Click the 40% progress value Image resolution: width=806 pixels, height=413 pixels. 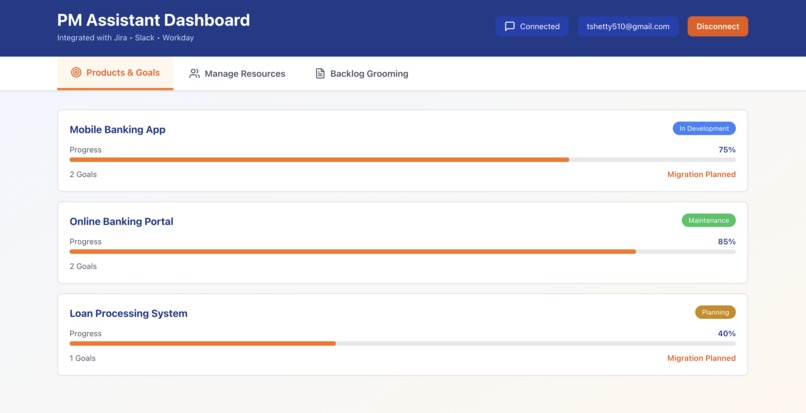tap(727, 333)
